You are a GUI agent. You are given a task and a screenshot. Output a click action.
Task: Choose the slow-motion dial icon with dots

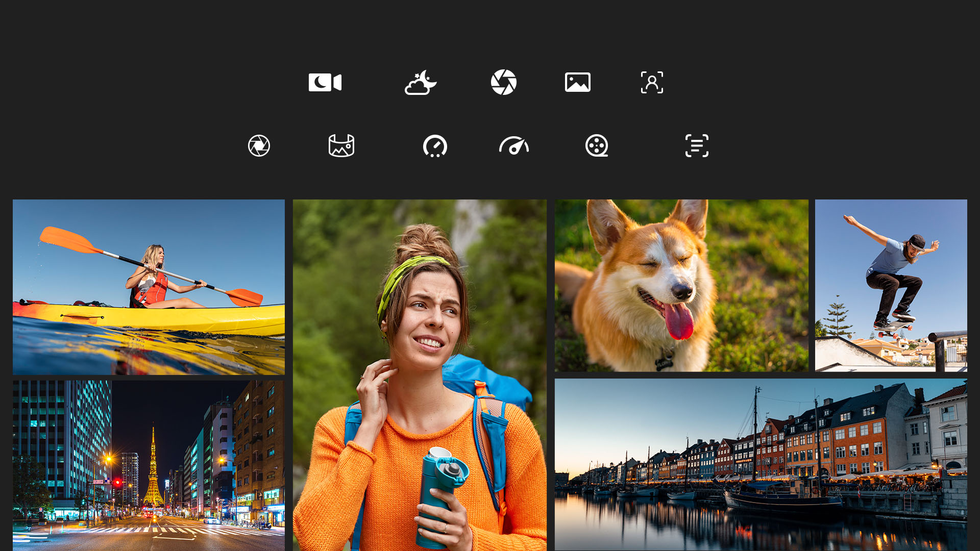click(x=435, y=146)
